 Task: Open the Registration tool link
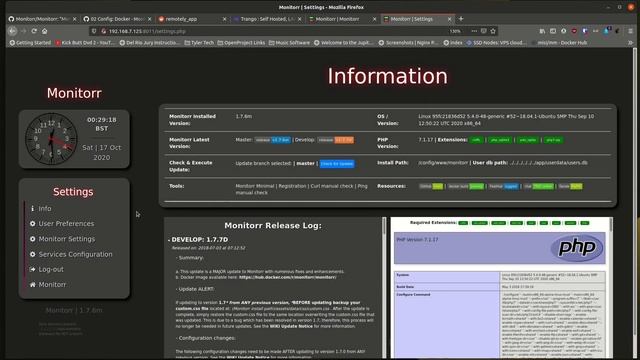[x=292, y=186]
